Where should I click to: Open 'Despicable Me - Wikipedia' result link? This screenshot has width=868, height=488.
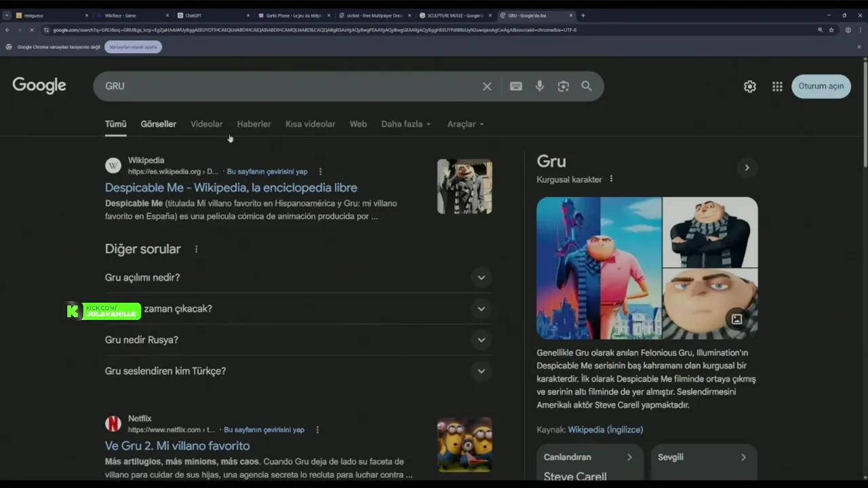point(231,188)
